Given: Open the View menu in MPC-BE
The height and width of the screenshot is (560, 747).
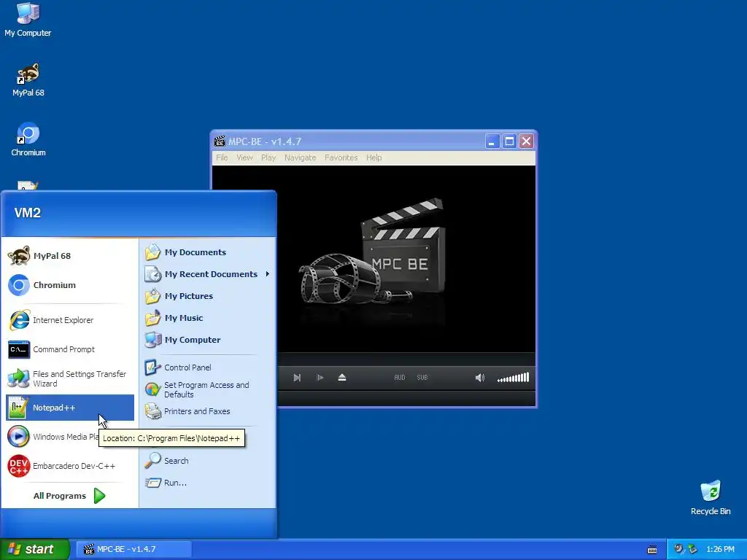Looking at the screenshot, I should click(245, 157).
